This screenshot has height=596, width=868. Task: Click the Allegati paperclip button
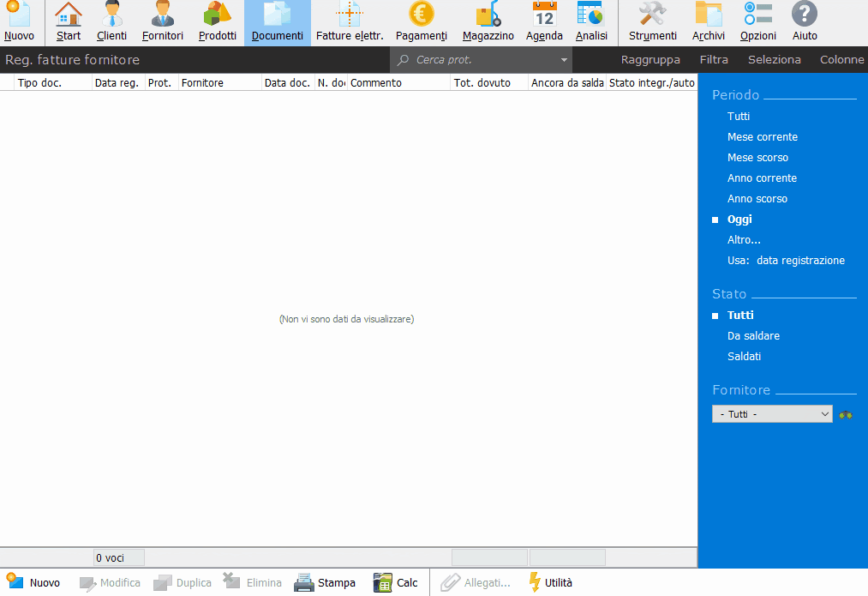[476, 582]
